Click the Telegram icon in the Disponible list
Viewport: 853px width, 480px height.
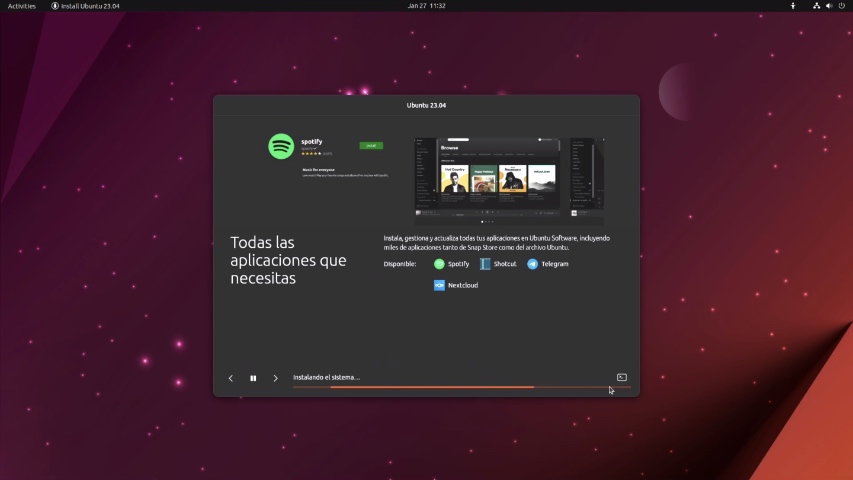coord(532,264)
